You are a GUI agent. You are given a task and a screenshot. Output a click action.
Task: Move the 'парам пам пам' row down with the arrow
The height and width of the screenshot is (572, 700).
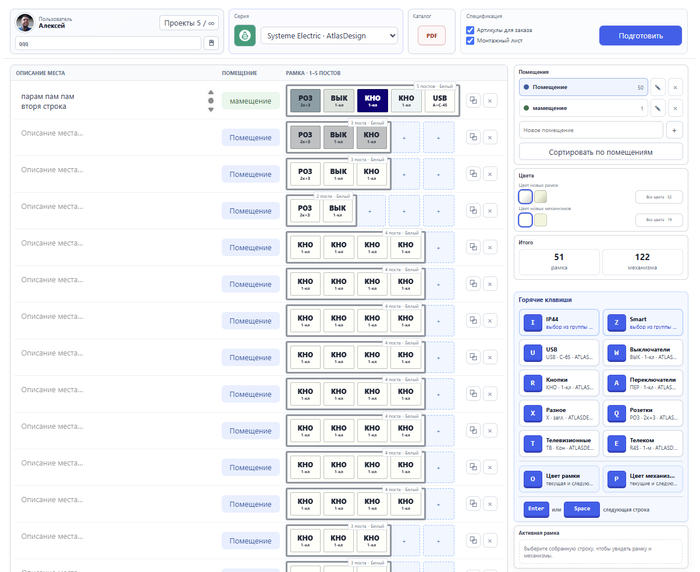pos(211,109)
